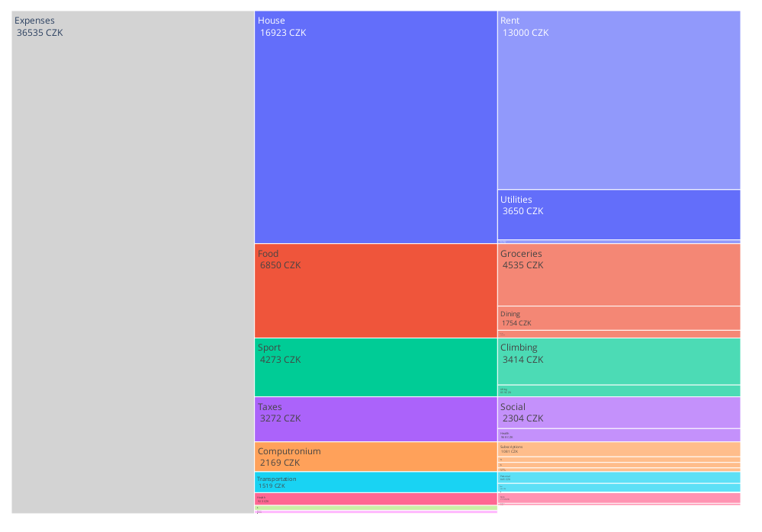Select the Transportation 1519 CZK block
762x532 pixels.
pos(375,482)
